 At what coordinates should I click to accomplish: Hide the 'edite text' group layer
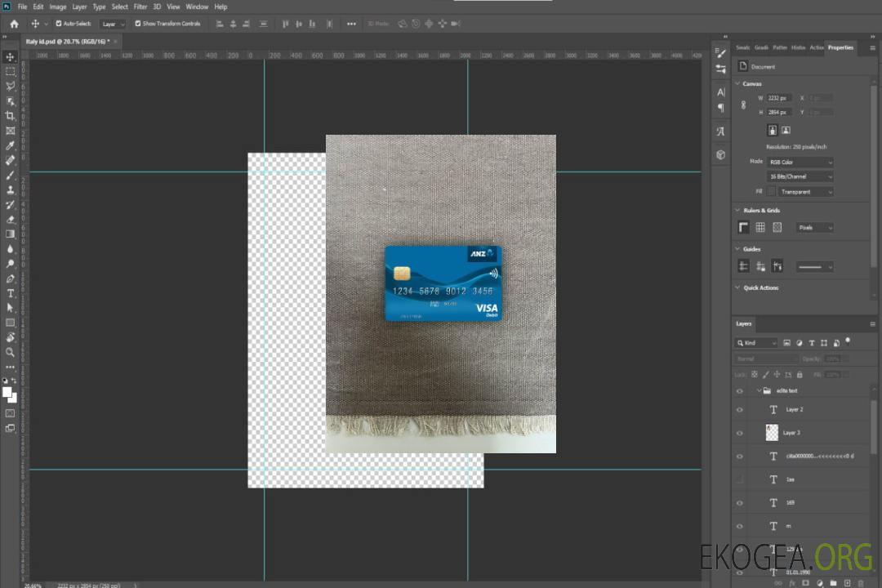click(x=740, y=391)
